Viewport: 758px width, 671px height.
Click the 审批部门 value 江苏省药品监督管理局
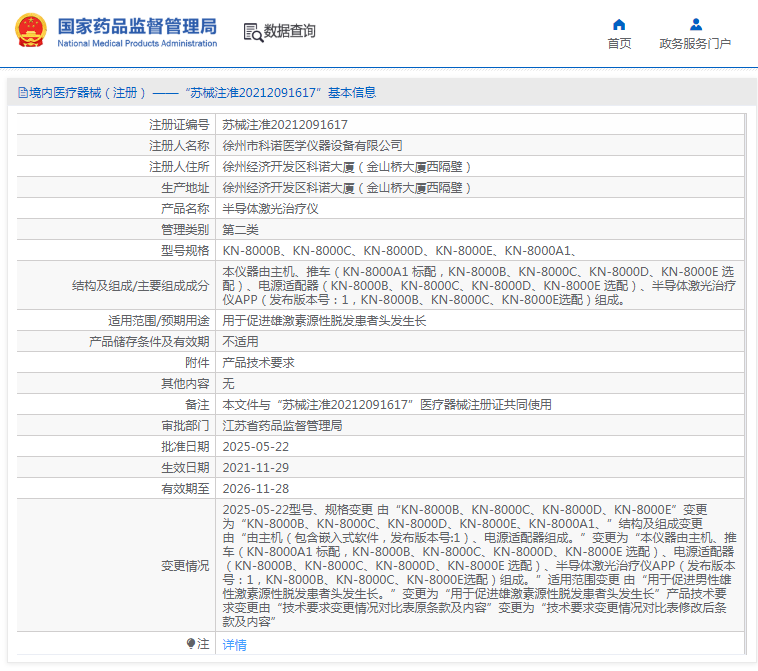pos(282,426)
